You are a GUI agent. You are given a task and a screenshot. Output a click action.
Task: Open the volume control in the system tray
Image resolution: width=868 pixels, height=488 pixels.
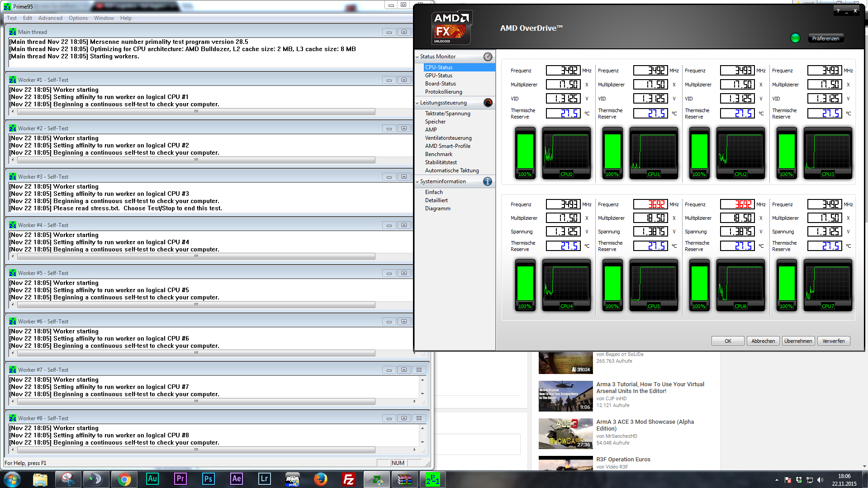(x=821, y=480)
